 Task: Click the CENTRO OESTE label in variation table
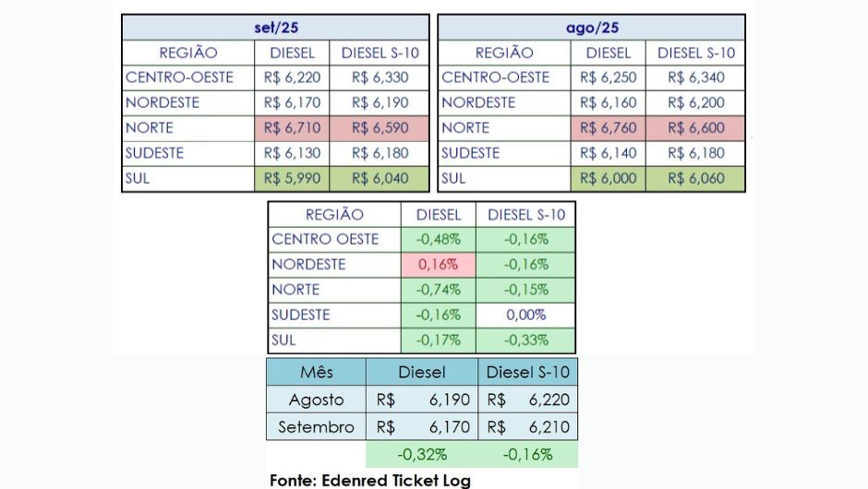[325, 240]
